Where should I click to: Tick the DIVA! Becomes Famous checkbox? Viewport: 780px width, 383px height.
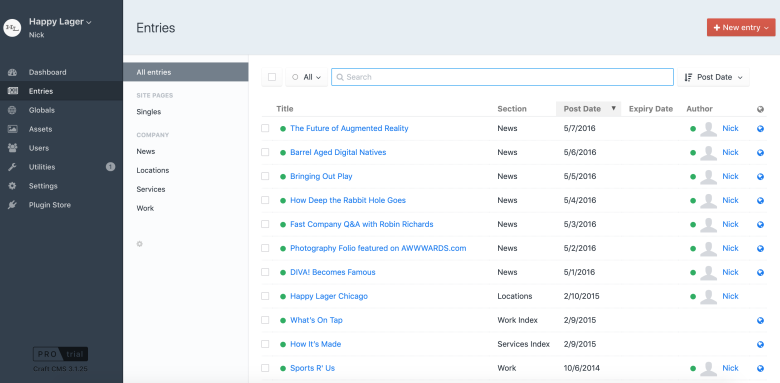point(265,272)
